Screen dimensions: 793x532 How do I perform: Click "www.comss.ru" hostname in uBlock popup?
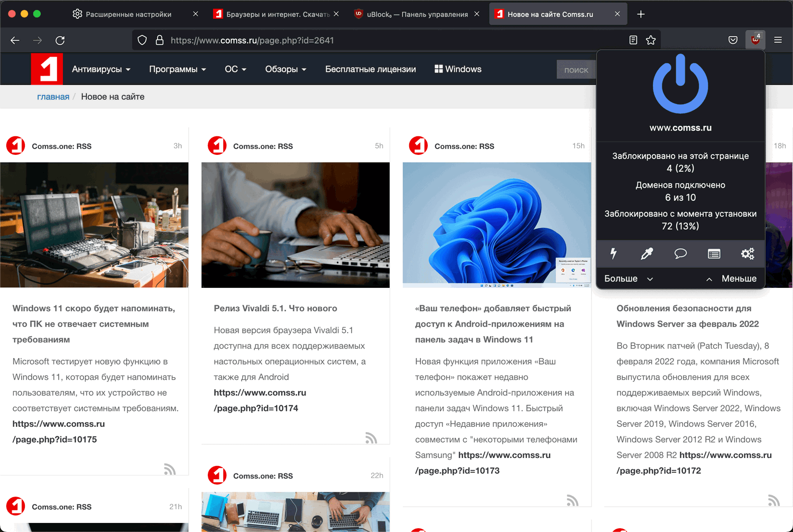(x=680, y=128)
